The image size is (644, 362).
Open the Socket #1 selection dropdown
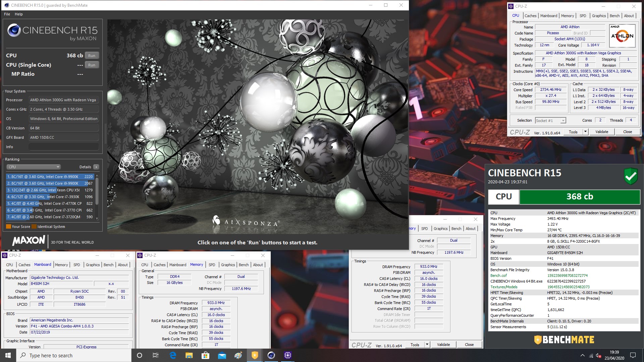tap(550, 121)
